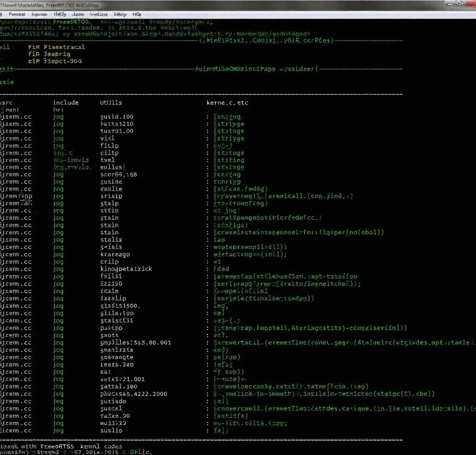Click the 'include' column header

click(x=66, y=102)
